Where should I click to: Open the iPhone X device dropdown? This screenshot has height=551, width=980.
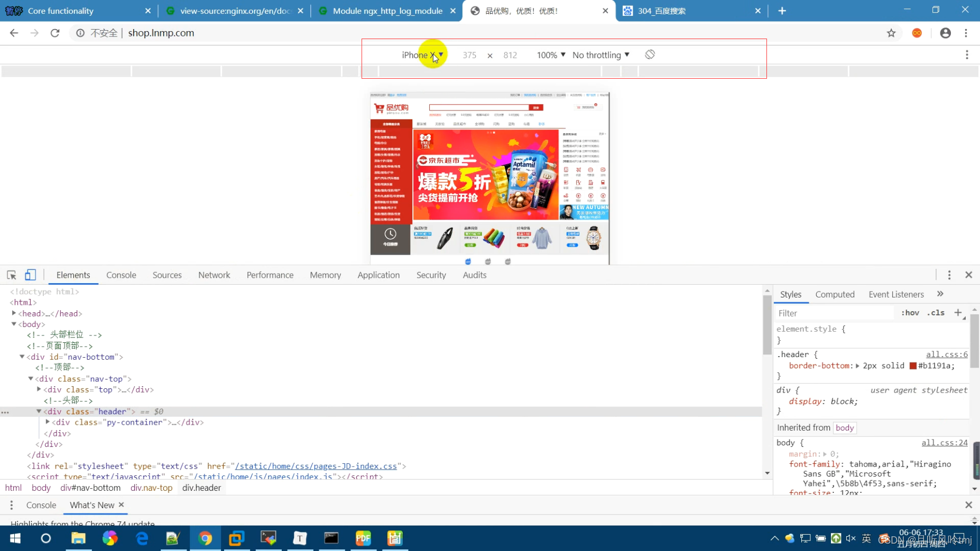(x=422, y=55)
